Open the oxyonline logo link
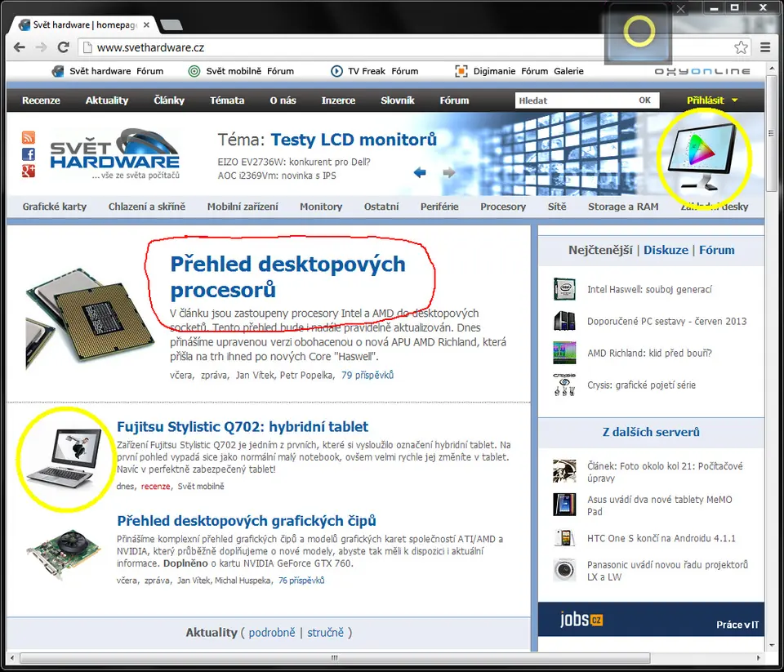This screenshot has width=784, height=672. [702, 72]
